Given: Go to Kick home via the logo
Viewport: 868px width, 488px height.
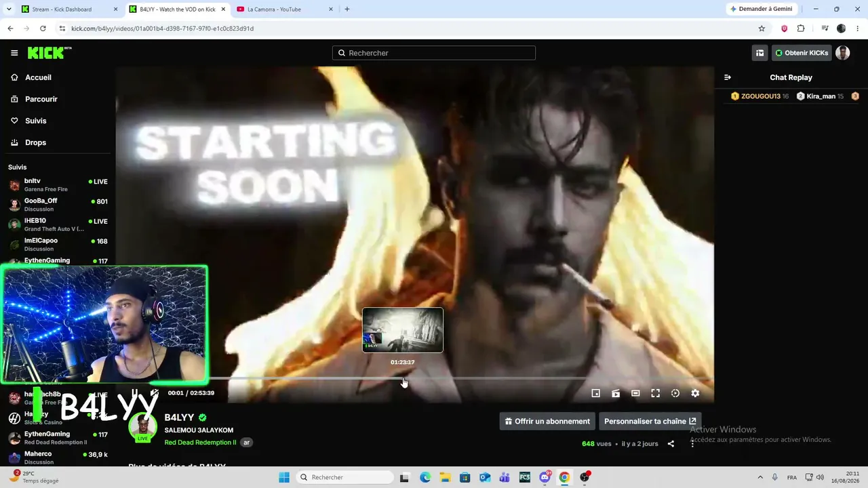Looking at the screenshot, I should [50, 53].
